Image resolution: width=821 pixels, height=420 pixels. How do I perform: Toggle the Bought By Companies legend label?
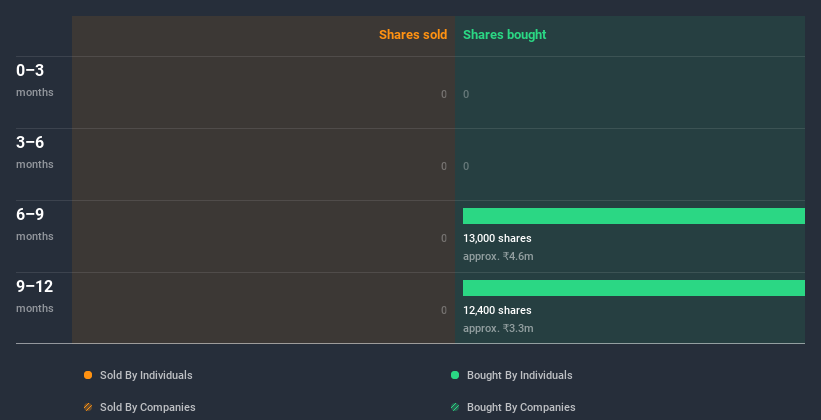pyautogui.click(x=521, y=407)
